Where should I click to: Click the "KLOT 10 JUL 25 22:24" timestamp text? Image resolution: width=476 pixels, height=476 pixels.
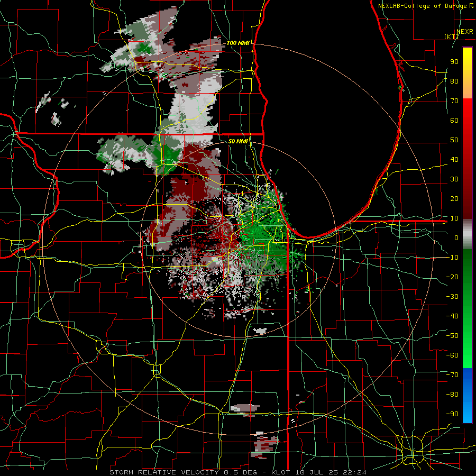pyautogui.click(x=319, y=472)
